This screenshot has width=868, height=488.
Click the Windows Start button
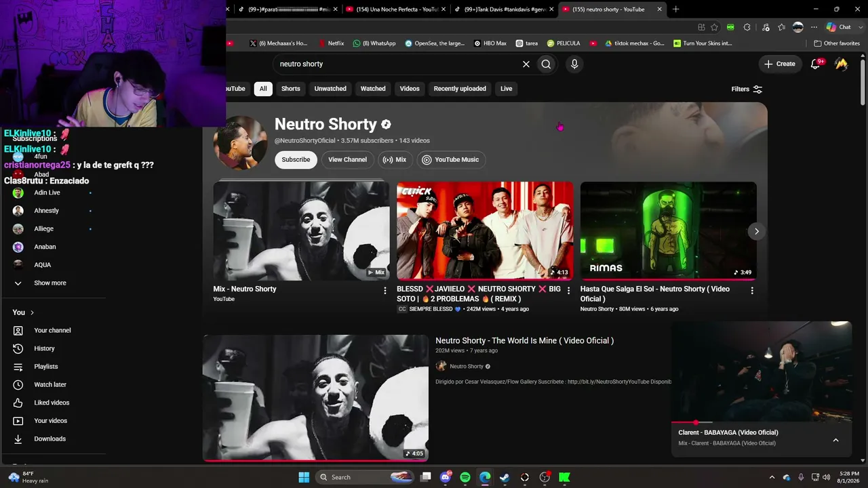[x=304, y=477]
